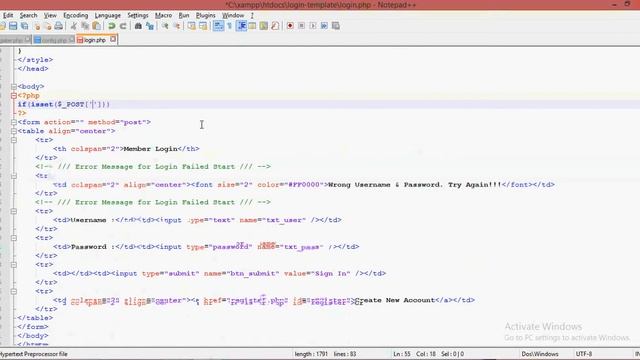
Task: Collapse the <table align="center"> fold marker
Action: coord(13,131)
